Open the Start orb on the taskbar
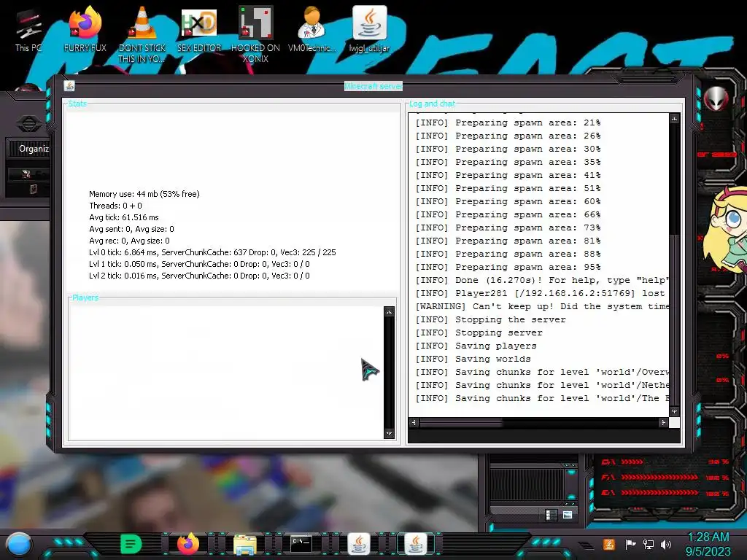Screen dimensions: 747x560 coord(19,544)
